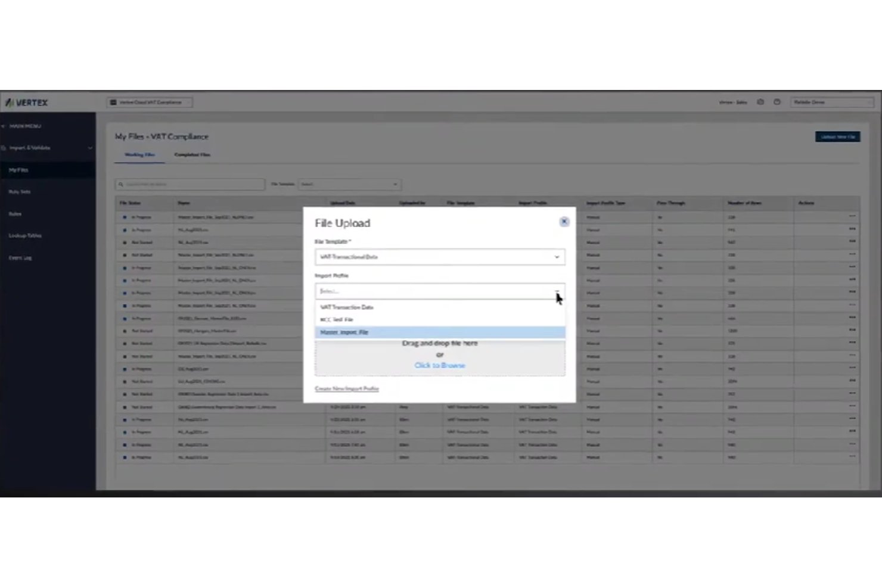Open the account dropdown in top right
This screenshot has height=588, width=882.
tap(831, 102)
